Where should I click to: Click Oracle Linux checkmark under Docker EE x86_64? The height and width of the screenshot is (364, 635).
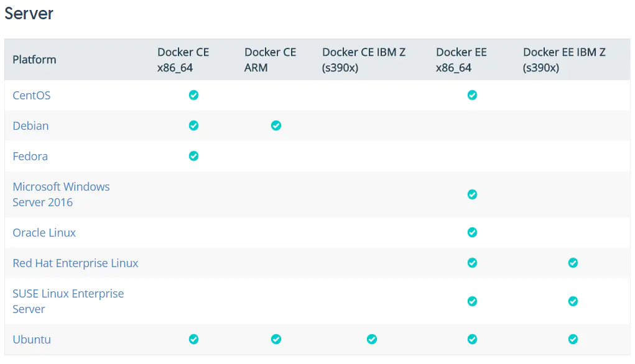472,232
